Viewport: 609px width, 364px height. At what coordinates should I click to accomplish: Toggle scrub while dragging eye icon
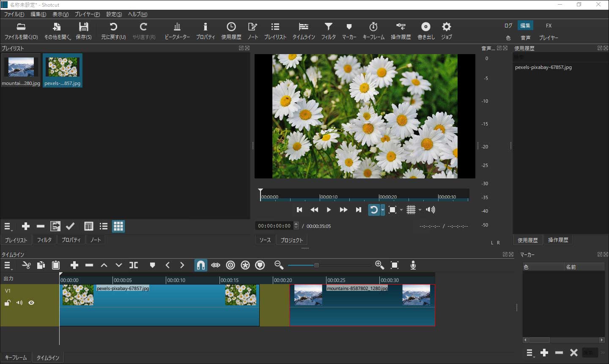click(x=216, y=265)
